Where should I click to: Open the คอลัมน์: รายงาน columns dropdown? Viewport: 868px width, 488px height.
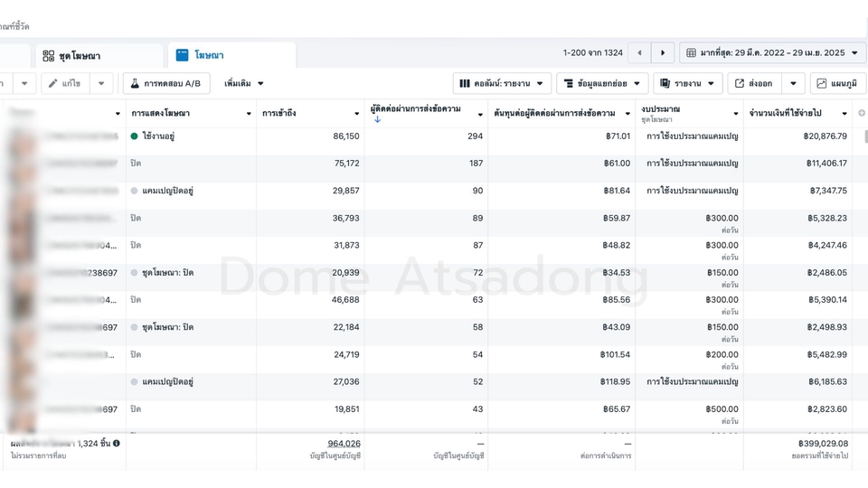[x=502, y=83]
